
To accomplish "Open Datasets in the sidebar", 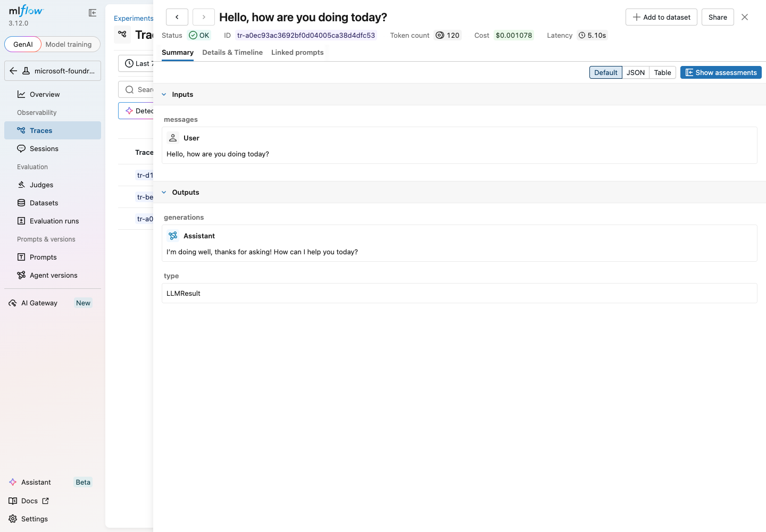I will pyautogui.click(x=53, y=203).
